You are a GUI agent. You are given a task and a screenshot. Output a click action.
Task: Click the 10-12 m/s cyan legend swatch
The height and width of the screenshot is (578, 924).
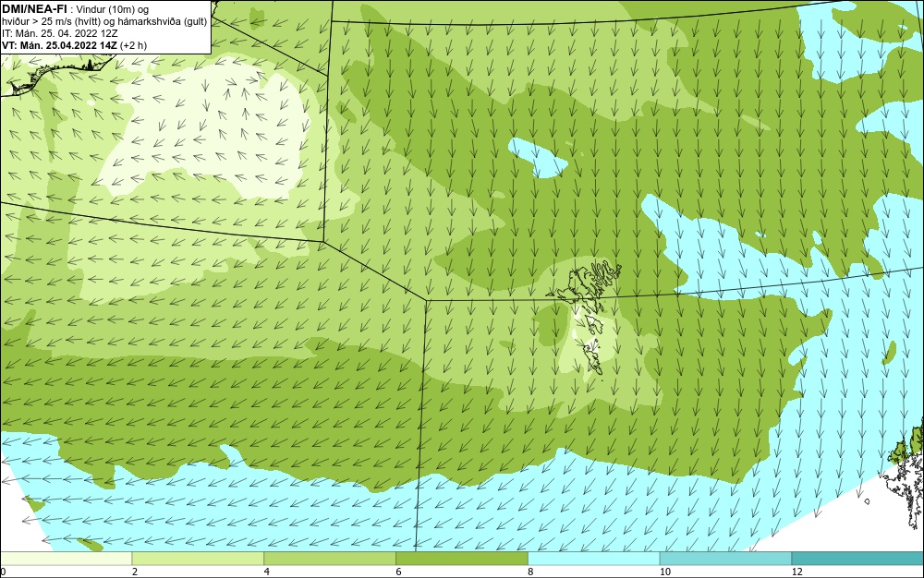point(726,559)
